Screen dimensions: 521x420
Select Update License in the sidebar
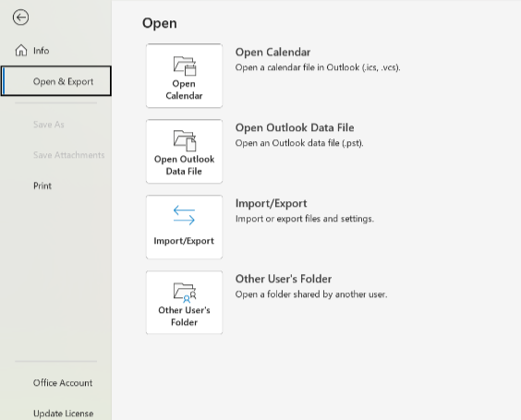(63, 414)
